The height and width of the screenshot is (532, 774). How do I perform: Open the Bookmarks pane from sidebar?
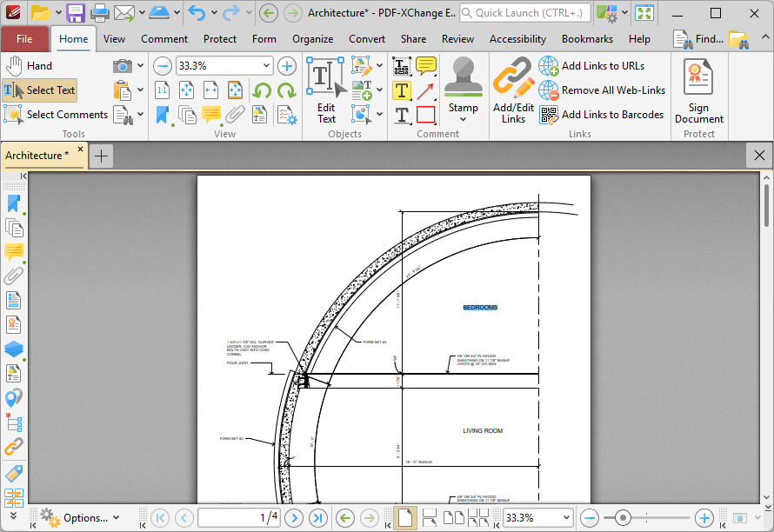[x=14, y=204]
